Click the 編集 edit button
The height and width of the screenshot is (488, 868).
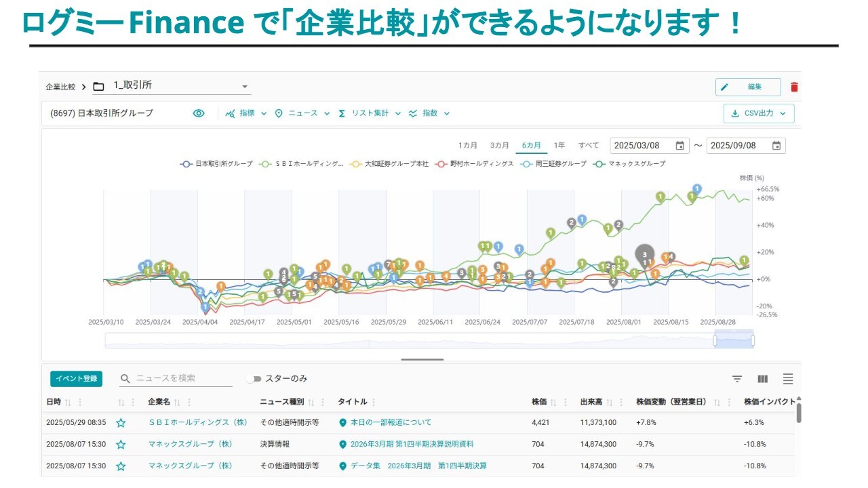point(748,87)
